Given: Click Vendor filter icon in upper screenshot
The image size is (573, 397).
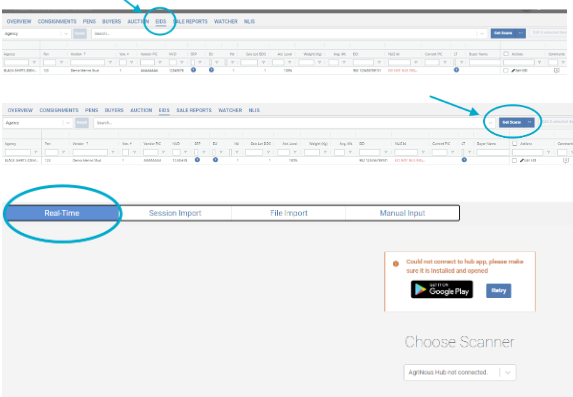Looking at the screenshot, I should pos(110,63).
